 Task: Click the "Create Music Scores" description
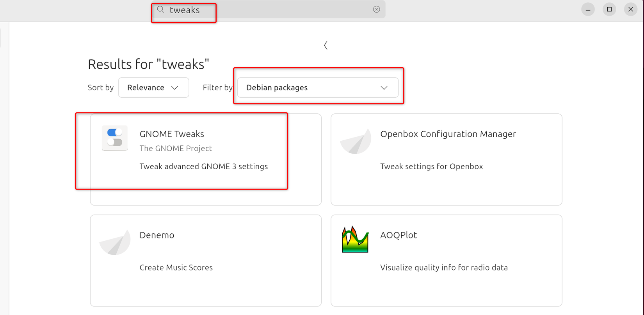click(176, 268)
